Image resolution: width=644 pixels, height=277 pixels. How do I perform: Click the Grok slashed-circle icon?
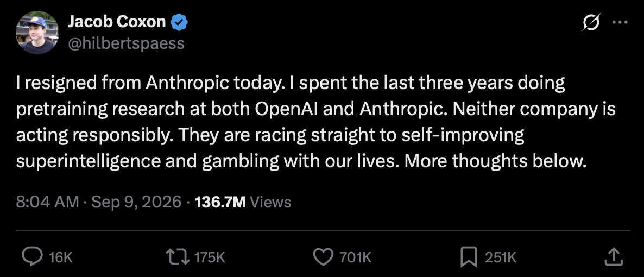[591, 22]
